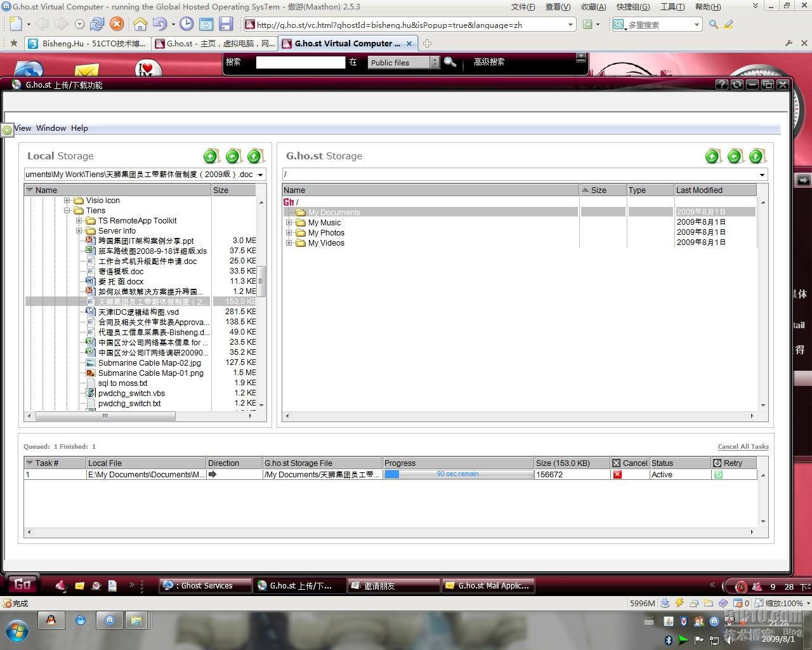Expand the TS RemoteApp Toolkit folder
The height and width of the screenshot is (650, 812).
[79, 221]
